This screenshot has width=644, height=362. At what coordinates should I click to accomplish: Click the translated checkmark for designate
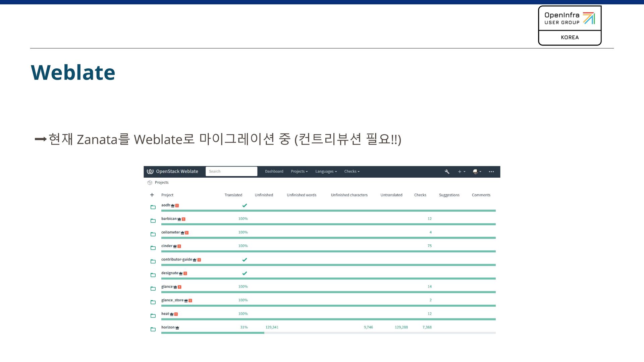245,273
